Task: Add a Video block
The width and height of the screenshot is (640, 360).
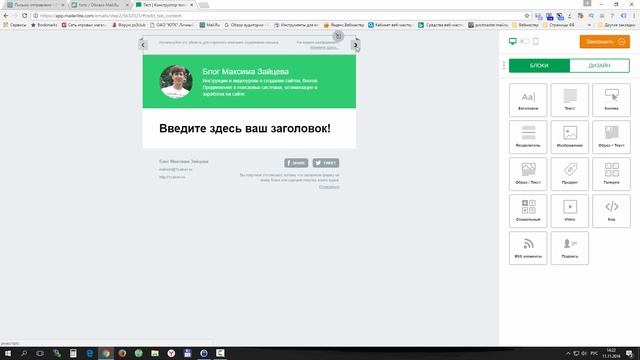Action: point(569,211)
